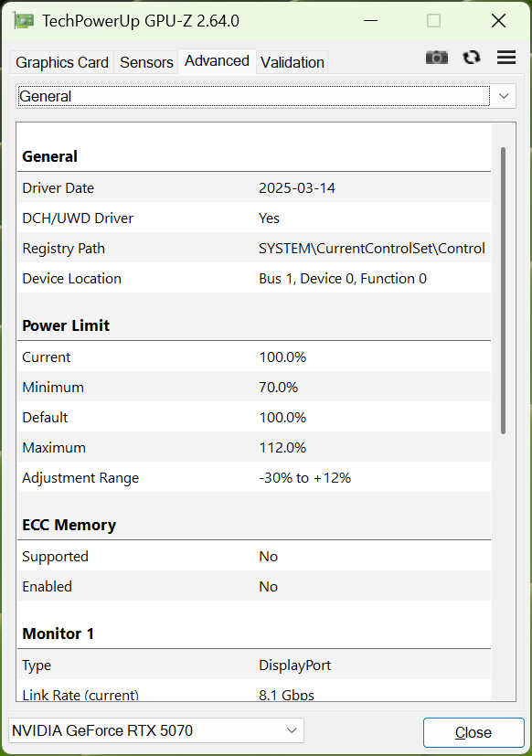Select the Driver Date row

click(254, 188)
